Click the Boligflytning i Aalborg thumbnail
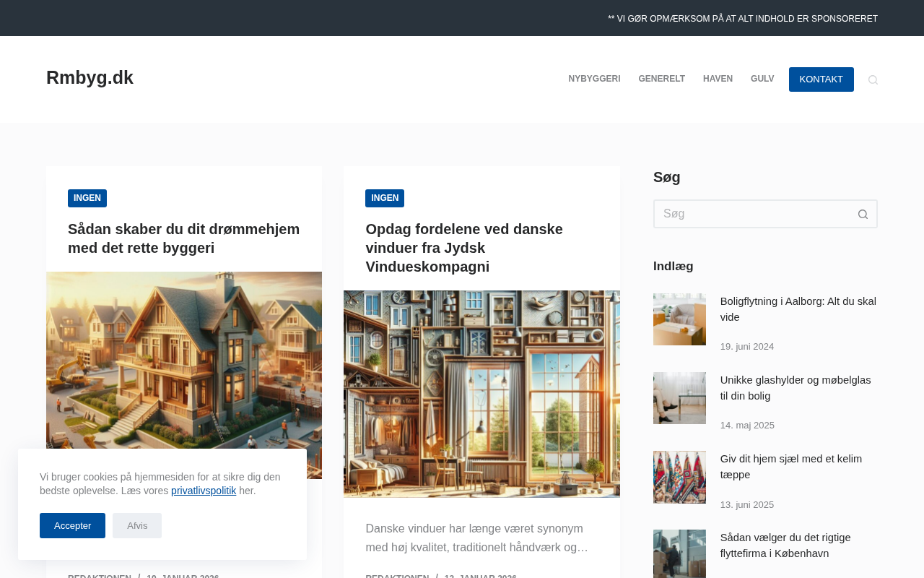This screenshot has height=578, width=924. (679, 319)
